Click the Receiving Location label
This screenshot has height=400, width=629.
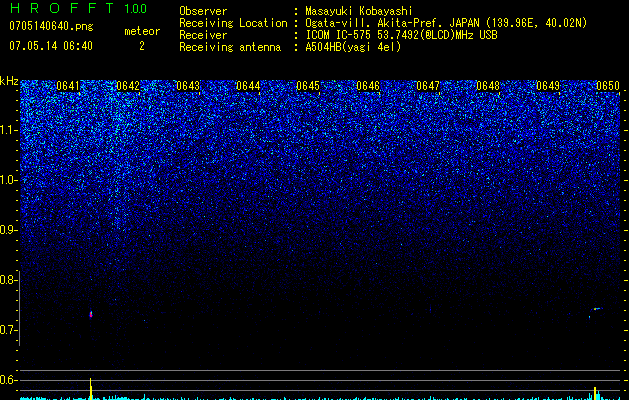click(x=233, y=23)
